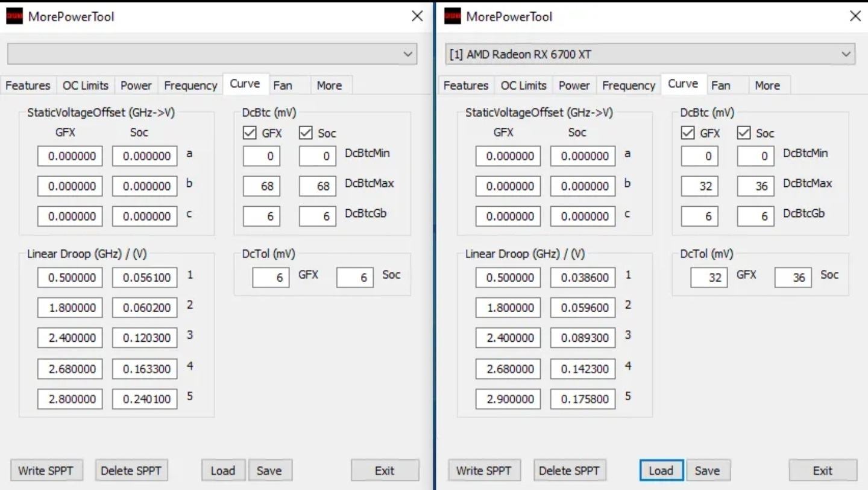Click Delete SPPT in the left window
The height and width of the screenshot is (490, 868).
[x=131, y=471]
